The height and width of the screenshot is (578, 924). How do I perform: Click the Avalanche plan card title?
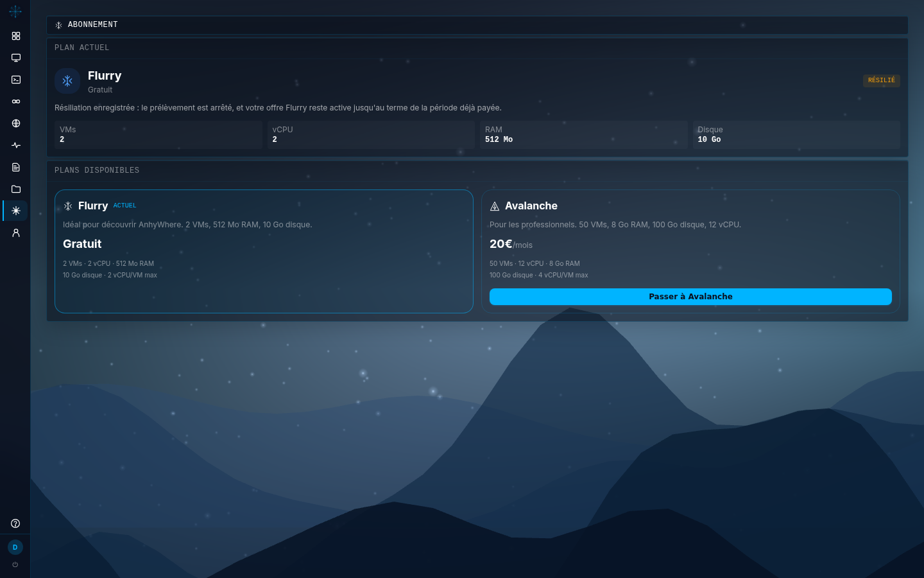tap(531, 206)
